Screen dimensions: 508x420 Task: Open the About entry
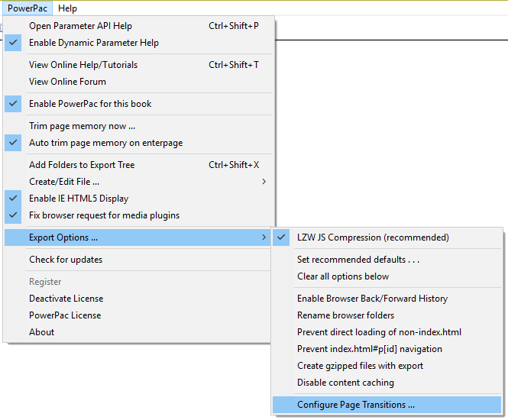point(138,332)
